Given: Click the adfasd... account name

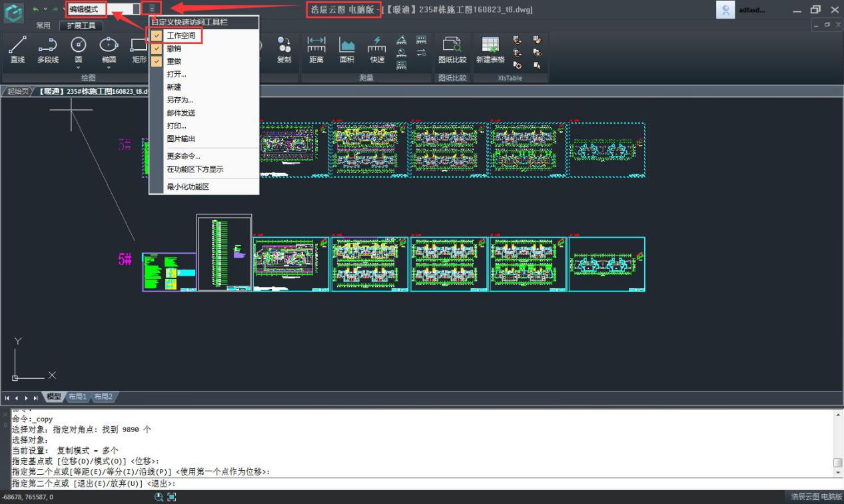Looking at the screenshot, I should tap(752, 10).
